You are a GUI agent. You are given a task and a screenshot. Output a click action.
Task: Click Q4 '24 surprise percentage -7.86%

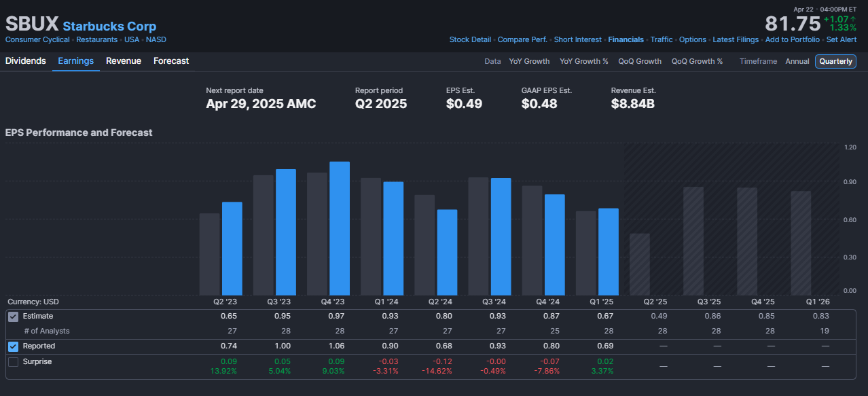547,371
